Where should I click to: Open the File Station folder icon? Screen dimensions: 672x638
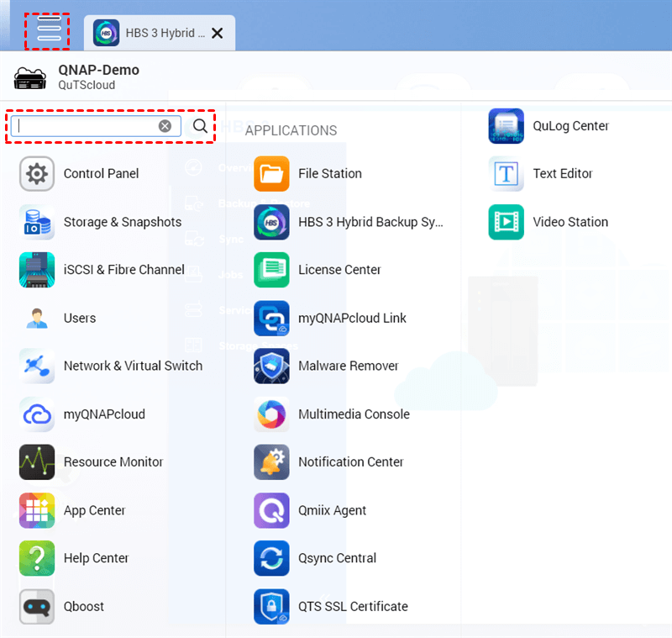pyautogui.click(x=271, y=174)
